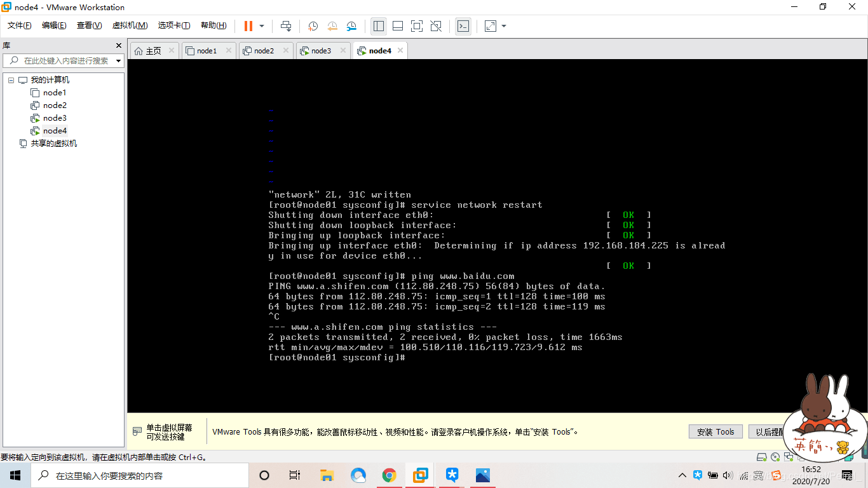Screen dimensions: 868x488
Task: Click the 安装 Tools button
Action: point(715,432)
